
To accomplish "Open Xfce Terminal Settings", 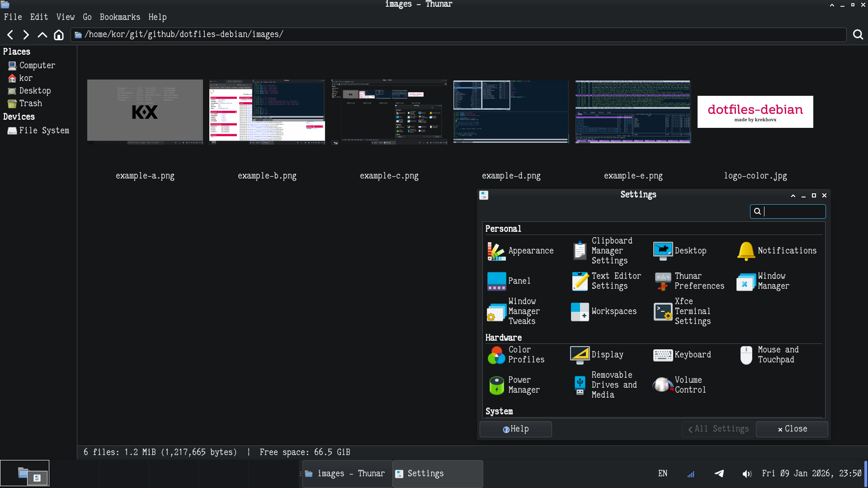I will coord(663,311).
